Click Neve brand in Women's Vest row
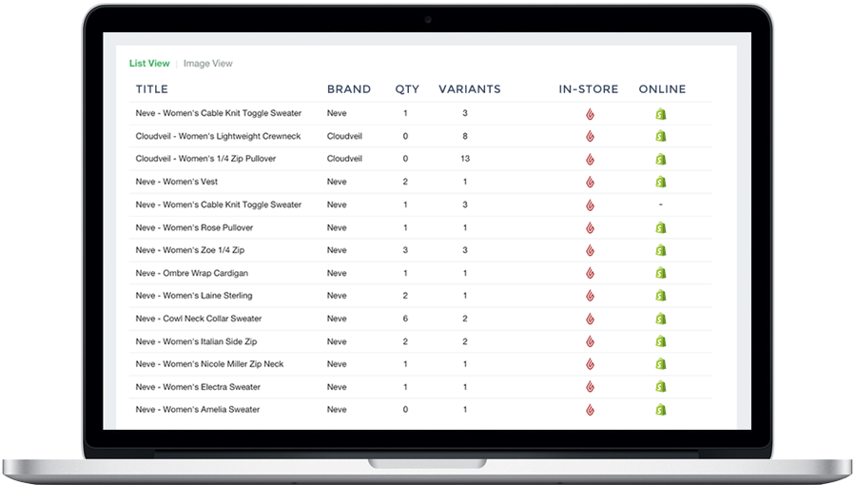This screenshot has height=504, width=856. pos(337,182)
